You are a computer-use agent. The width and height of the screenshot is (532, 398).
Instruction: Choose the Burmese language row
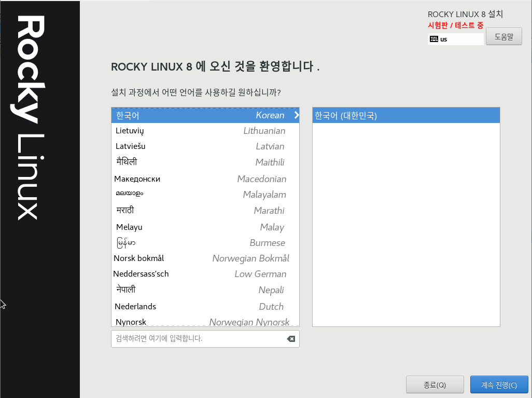point(205,243)
